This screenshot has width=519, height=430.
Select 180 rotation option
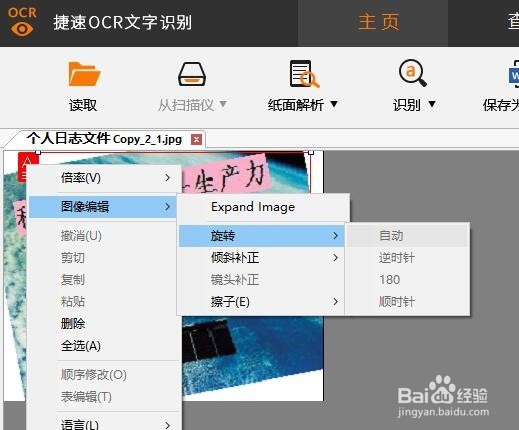pyautogui.click(x=407, y=280)
